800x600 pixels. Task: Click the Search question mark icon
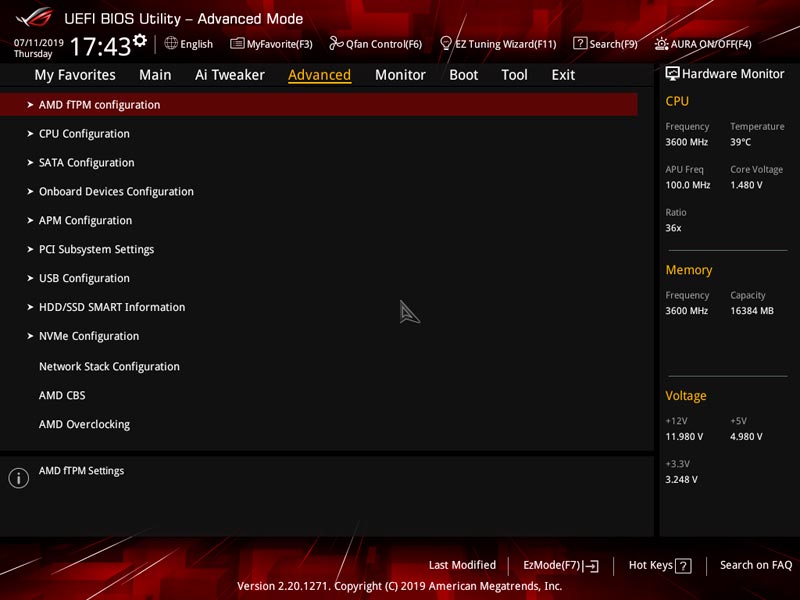pyautogui.click(x=580, y=43)
